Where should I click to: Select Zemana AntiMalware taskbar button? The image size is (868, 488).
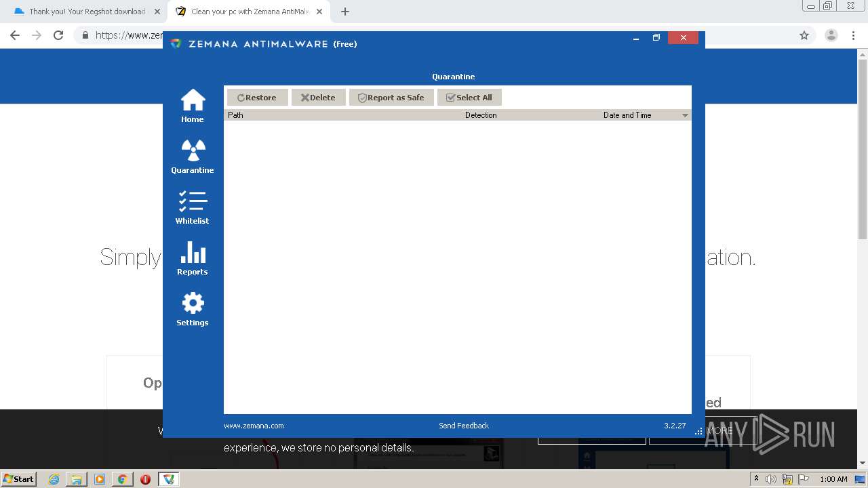(x=169, y=479)
